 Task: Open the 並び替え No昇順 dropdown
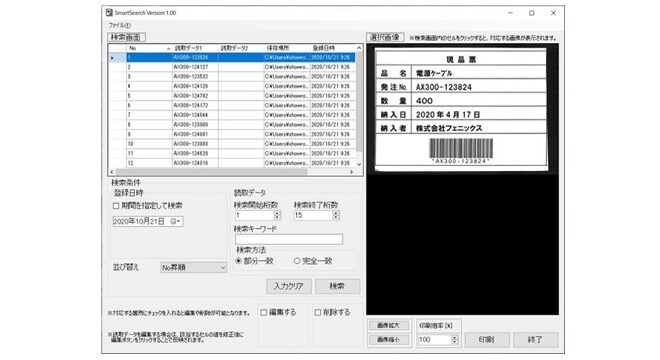tap(194, 267)
